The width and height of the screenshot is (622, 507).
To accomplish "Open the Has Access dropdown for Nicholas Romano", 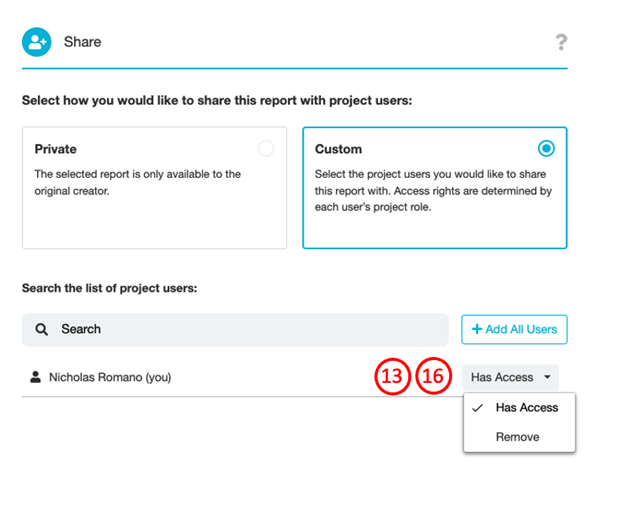I will 510,377.
